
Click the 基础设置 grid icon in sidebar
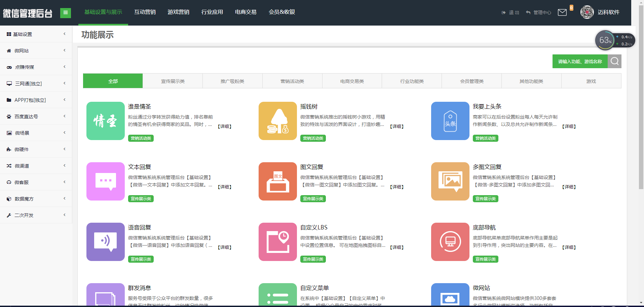(9, 34)
